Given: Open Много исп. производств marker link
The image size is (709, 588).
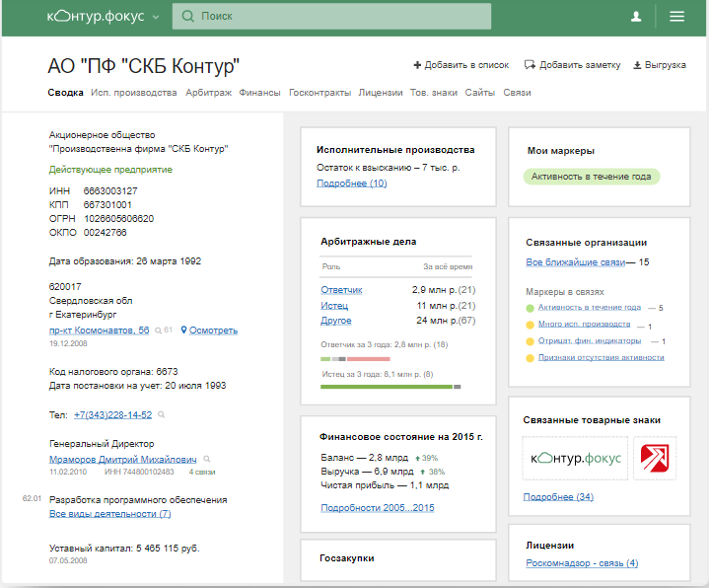Looking at the screenshot, I should pos(584,324).
